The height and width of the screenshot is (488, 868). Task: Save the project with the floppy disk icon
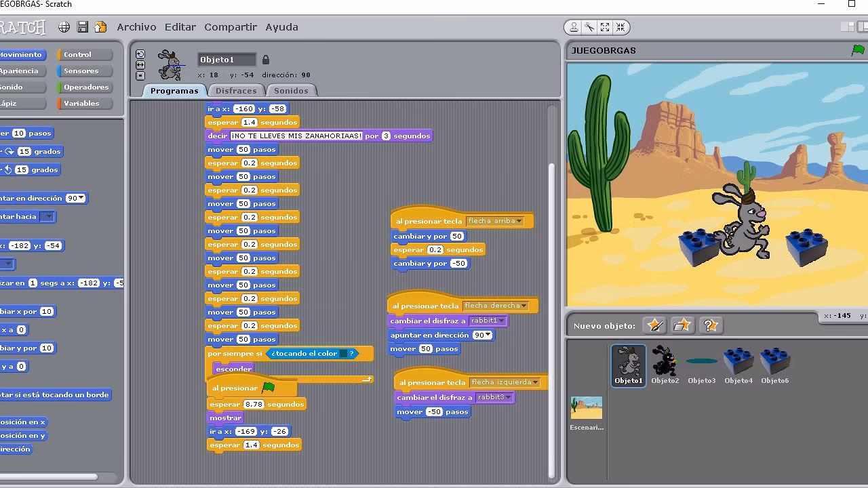click(82, 27)
